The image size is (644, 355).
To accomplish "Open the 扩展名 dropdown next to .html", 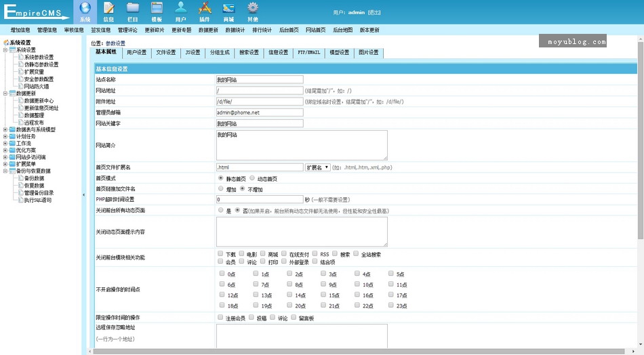I will pos(318,167).
